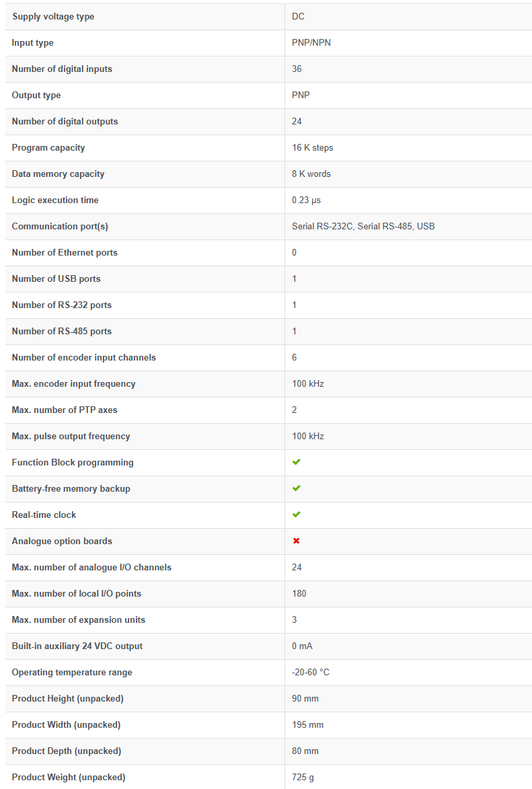Select the Number of digital inputs row label
The image size is (532, 789).
[x=62, y=69]
